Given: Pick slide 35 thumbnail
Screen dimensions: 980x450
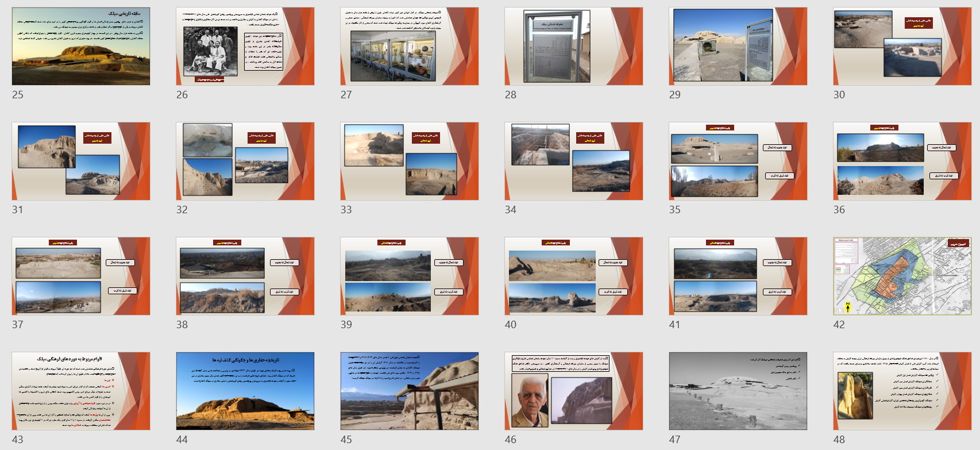Looking at the screenshot, I should coord(738,161).
